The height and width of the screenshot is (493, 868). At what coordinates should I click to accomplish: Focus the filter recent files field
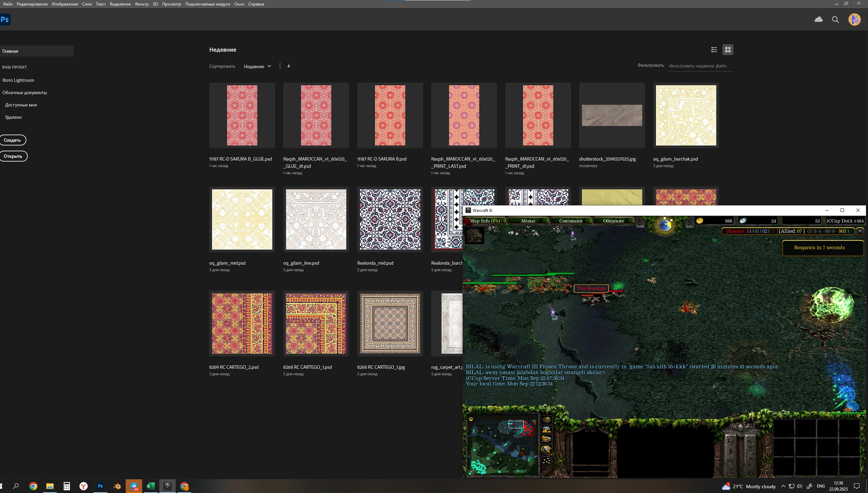[x=700, y=66]
